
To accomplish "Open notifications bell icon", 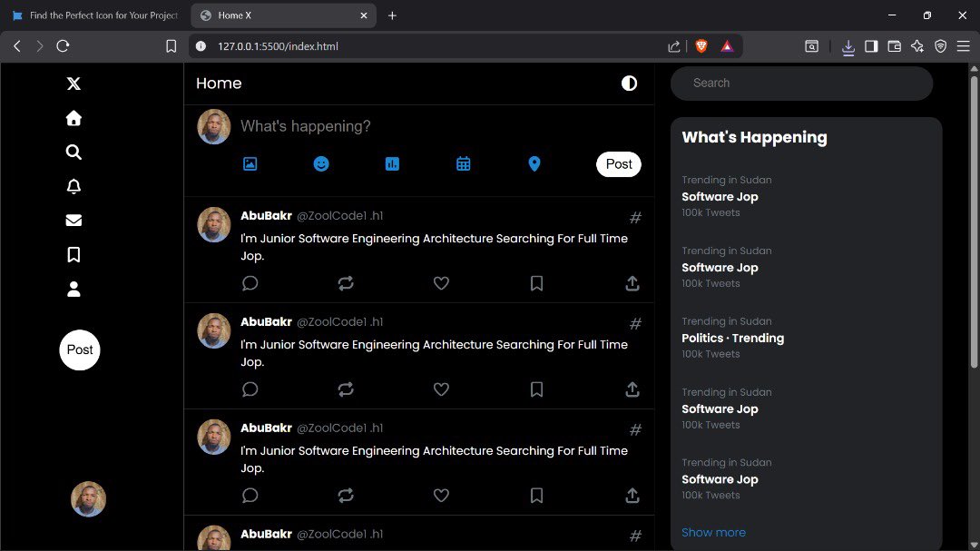I will 73,186.
